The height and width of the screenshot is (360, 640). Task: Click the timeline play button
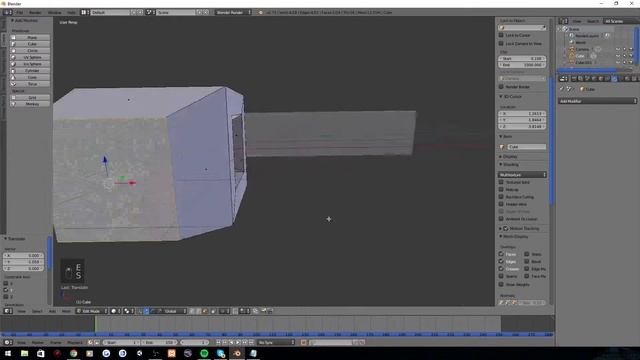pyautogui.click(x=238, y=342)
